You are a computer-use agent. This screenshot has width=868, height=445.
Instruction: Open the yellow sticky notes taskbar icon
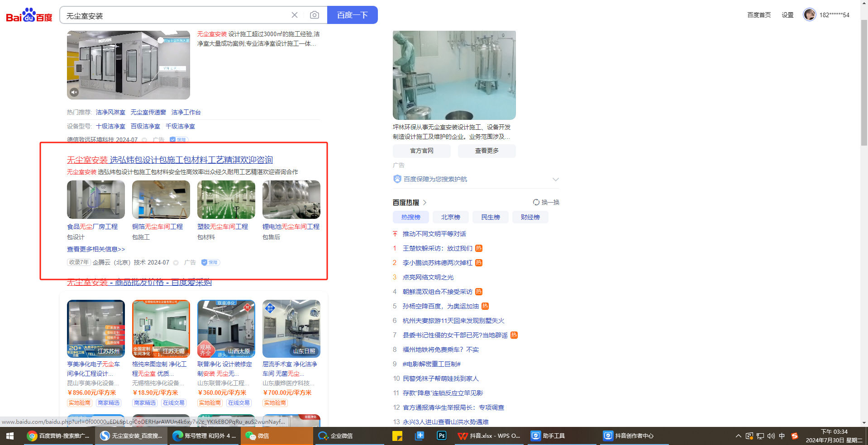pyautogui.click(x=397, y=436)
